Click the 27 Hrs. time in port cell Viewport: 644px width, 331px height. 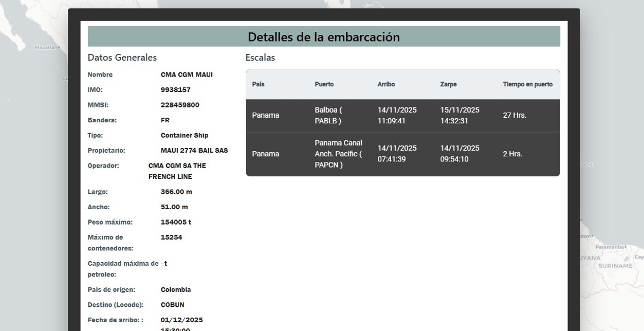tap(514, 116)
